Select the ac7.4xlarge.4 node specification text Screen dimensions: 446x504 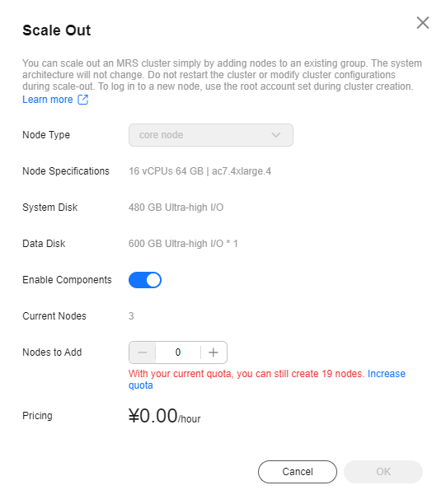242,171
